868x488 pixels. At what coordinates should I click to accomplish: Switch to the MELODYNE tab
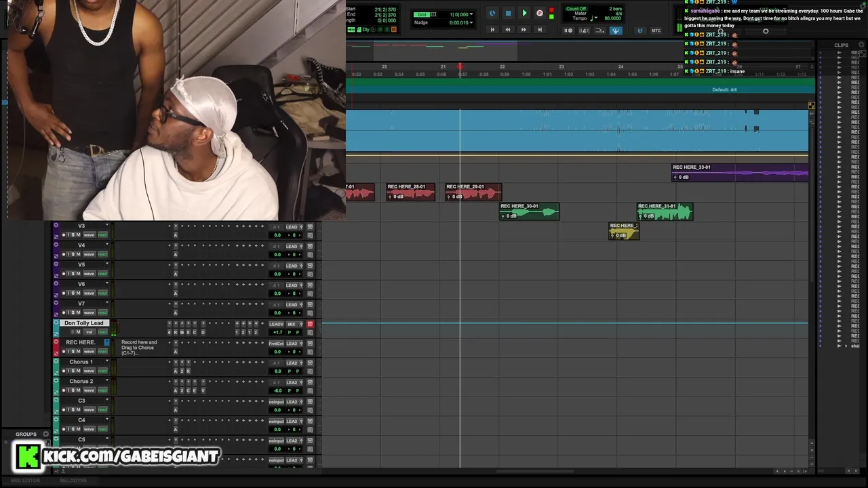pyautogui.click(x=73, y=480)
